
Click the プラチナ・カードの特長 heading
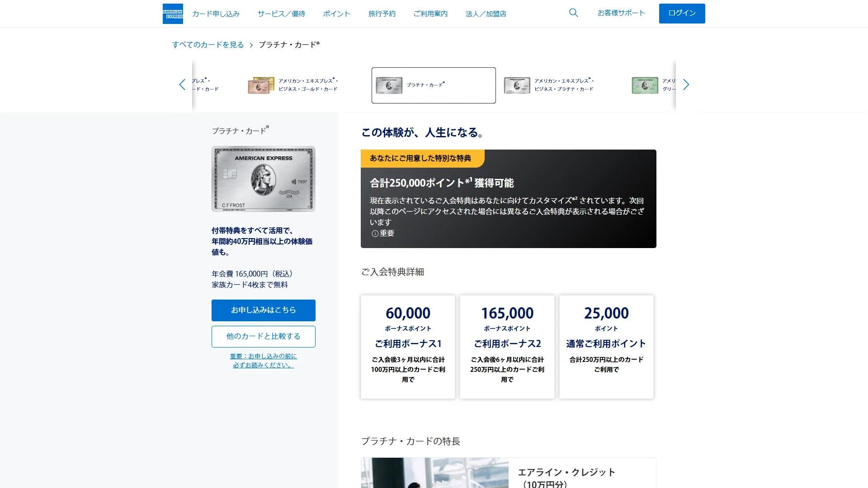click(x=410, y=441)
